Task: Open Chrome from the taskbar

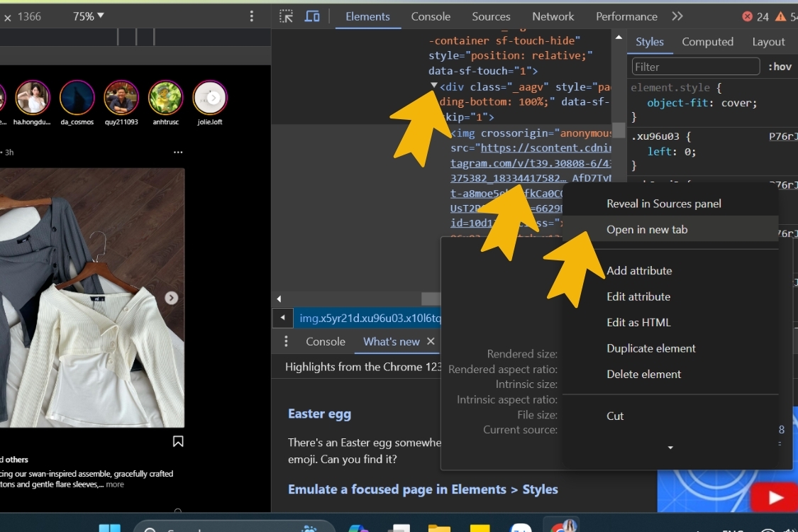Action: [562, 526]
